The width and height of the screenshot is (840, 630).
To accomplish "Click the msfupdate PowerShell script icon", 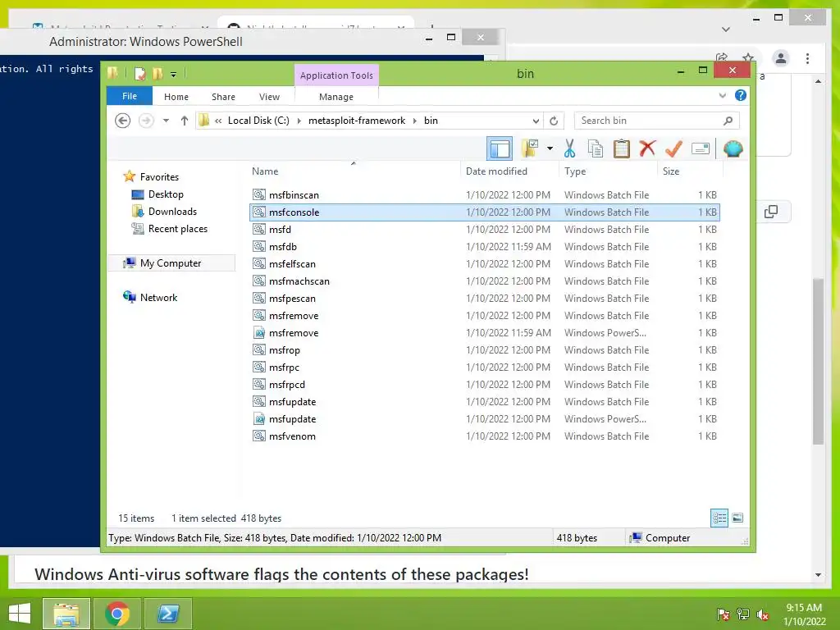I will (259, 418).
